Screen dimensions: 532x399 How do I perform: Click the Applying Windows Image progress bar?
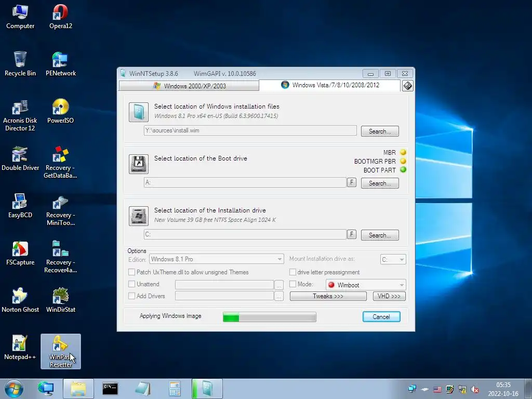(270, 317)
